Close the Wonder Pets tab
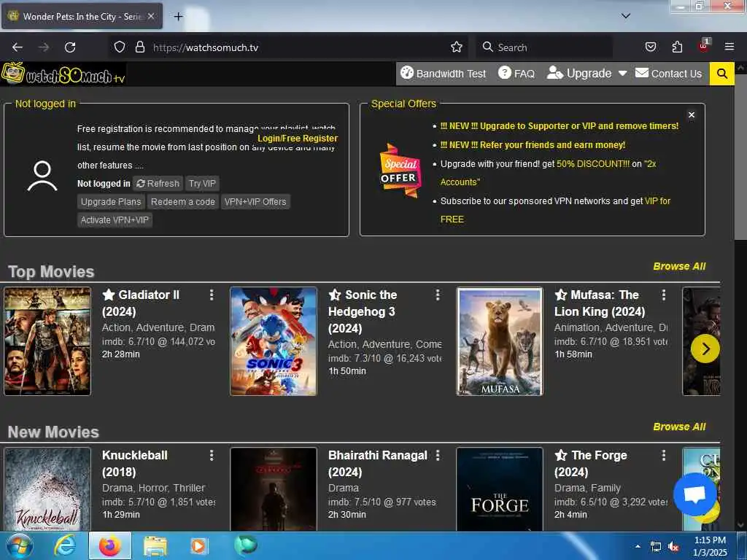 (151, 16)
